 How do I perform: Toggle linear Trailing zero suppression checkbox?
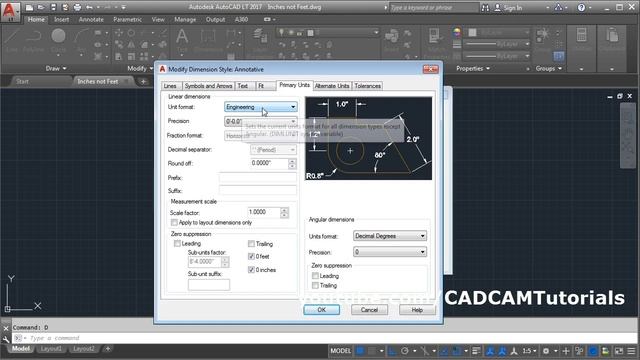251,244
